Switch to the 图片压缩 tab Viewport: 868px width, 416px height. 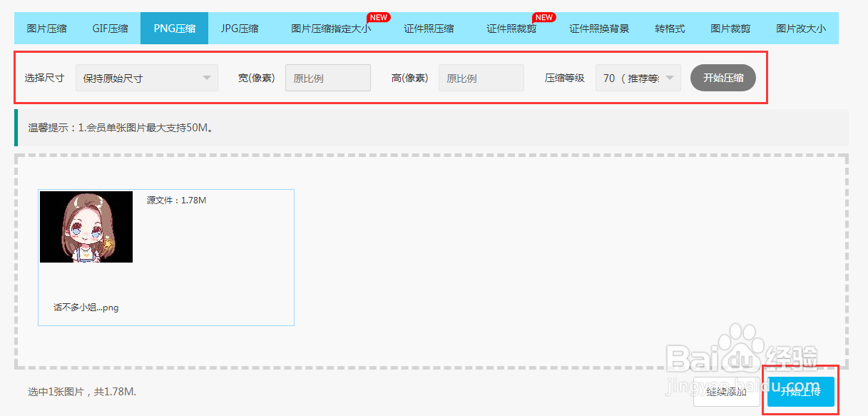46,28
